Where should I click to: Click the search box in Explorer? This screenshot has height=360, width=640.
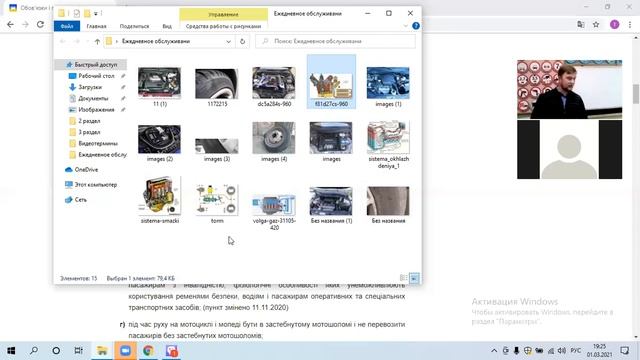pyautogui.click(x=336, y=41)
